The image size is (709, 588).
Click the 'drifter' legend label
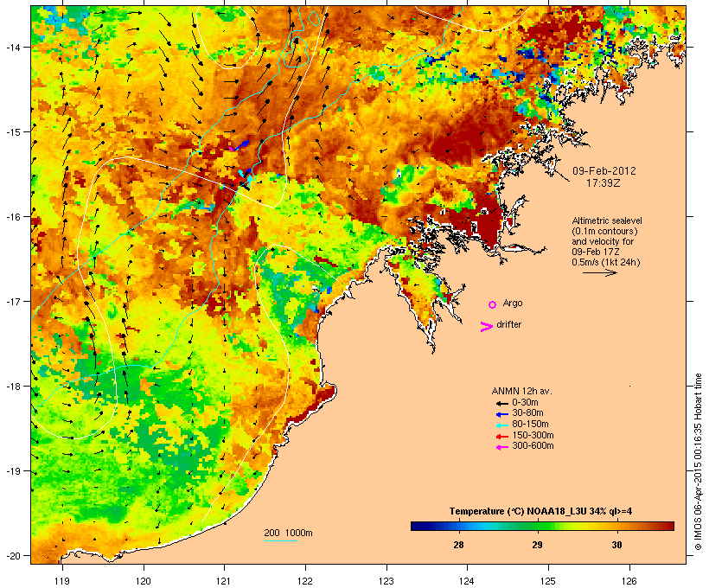tap(508, 324)
